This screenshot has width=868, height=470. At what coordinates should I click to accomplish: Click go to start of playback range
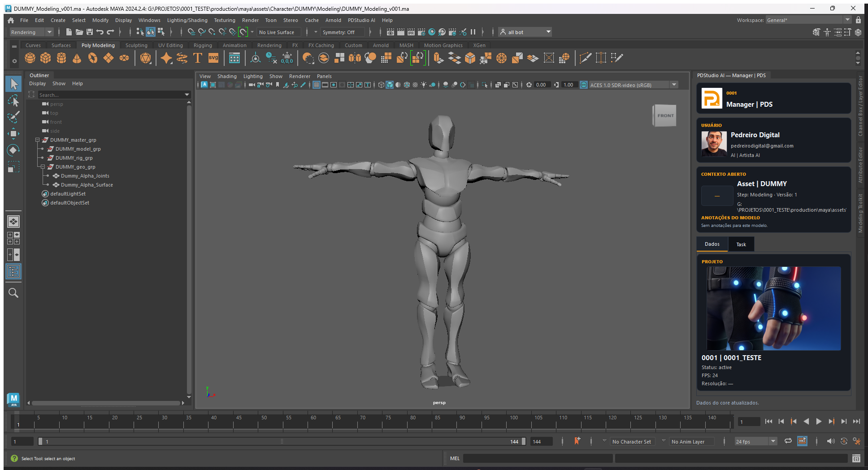click(x=768, y=421)
